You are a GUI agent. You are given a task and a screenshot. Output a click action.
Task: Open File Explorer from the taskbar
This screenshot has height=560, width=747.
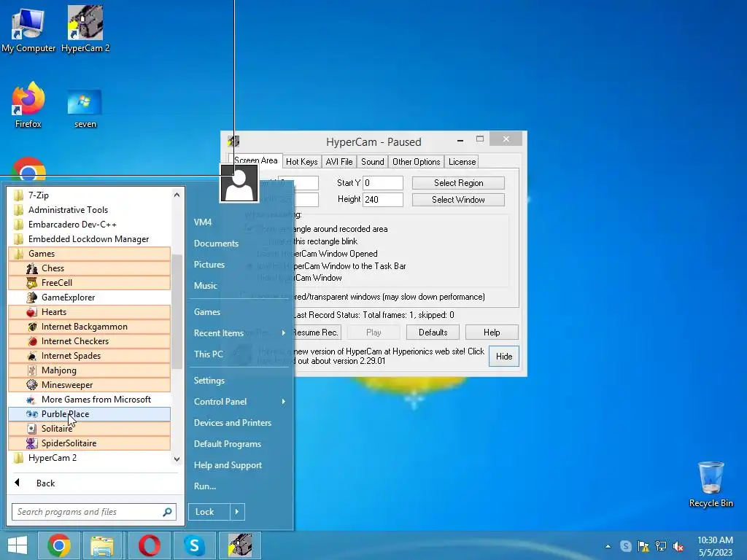coord(102,545)
